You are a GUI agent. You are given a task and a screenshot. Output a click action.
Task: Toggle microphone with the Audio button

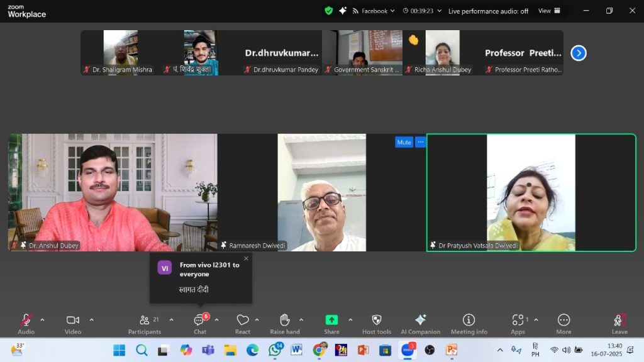click(26, 322)
